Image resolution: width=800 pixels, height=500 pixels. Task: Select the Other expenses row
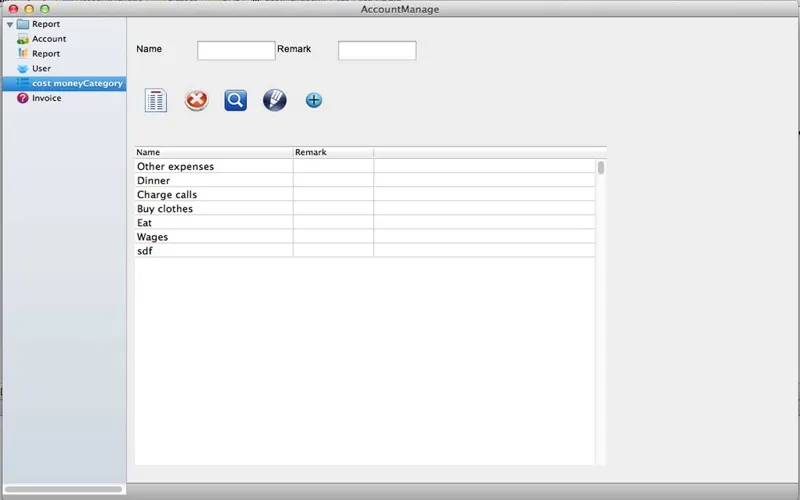[365, 166]
